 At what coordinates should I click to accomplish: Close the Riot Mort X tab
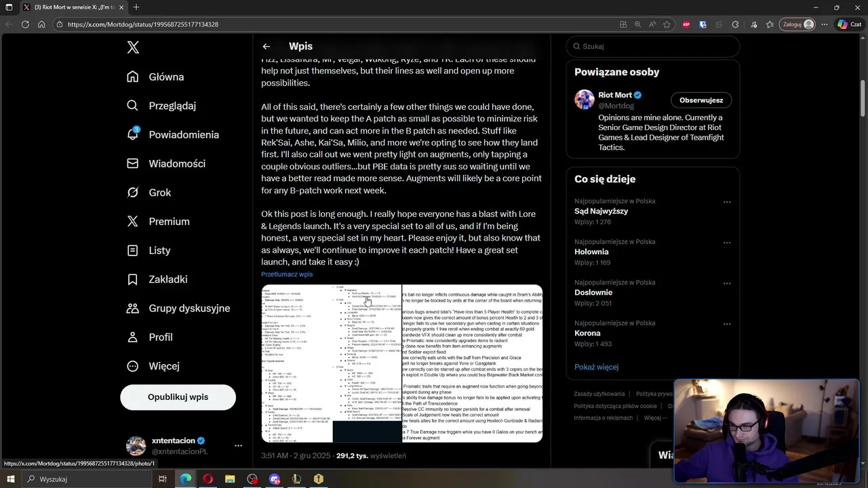pyautogui.click(x=121, y=7)
